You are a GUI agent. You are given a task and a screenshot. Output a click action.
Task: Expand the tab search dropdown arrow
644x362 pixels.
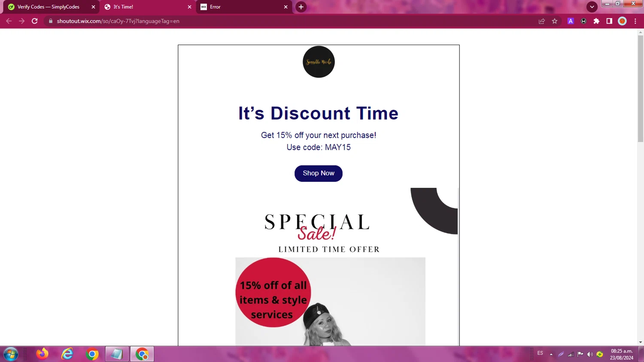pos(592,7)
